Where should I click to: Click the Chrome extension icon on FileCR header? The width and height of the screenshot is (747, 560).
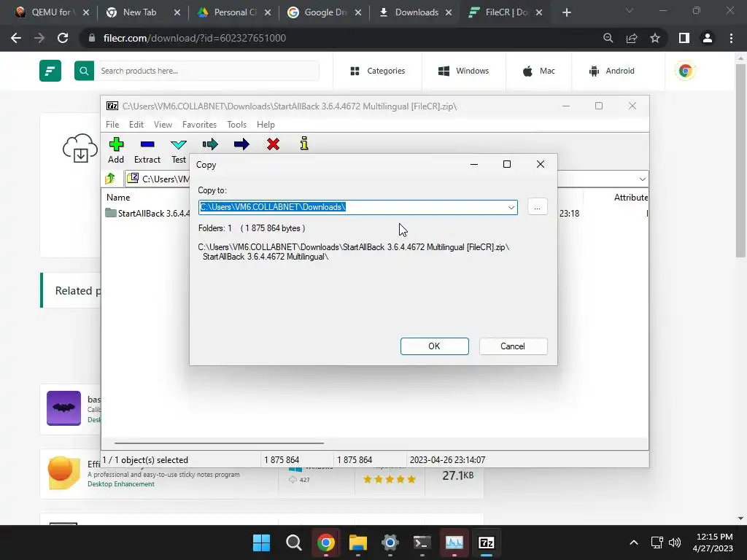(x=685, y=71)
